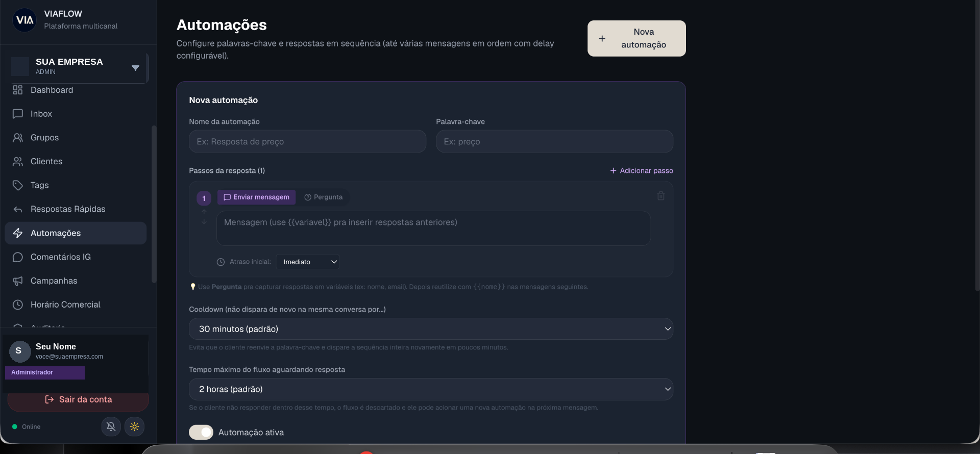Switch theme using the sun icon
Viewport: 980px width, 454px height.
pyautogui.click(x=135, y=426)
